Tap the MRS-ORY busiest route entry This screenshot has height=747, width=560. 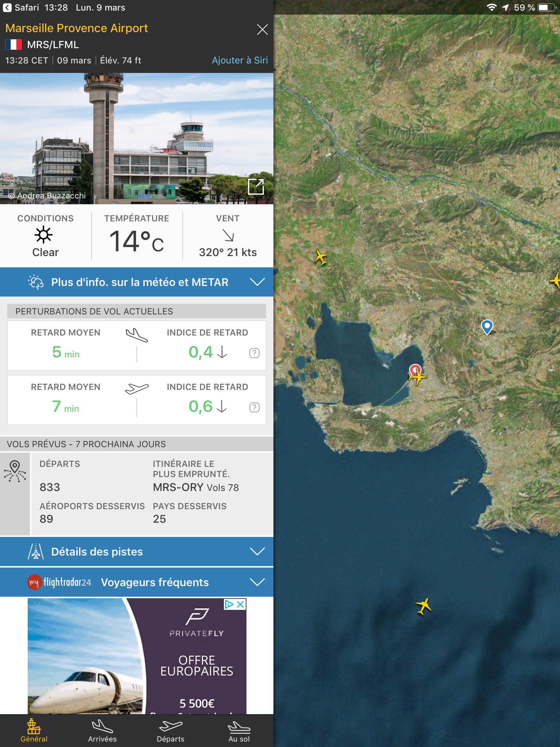[196, 487]
